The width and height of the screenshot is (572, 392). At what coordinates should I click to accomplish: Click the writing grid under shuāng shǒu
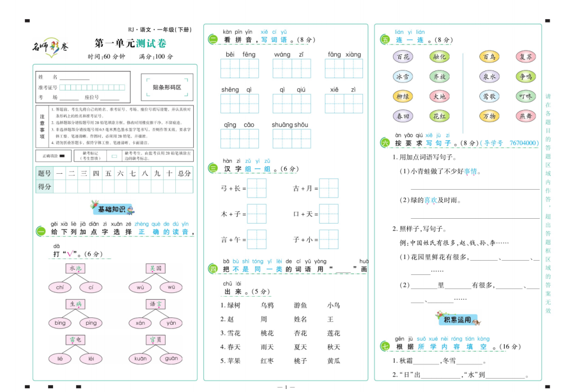point(292,139)
